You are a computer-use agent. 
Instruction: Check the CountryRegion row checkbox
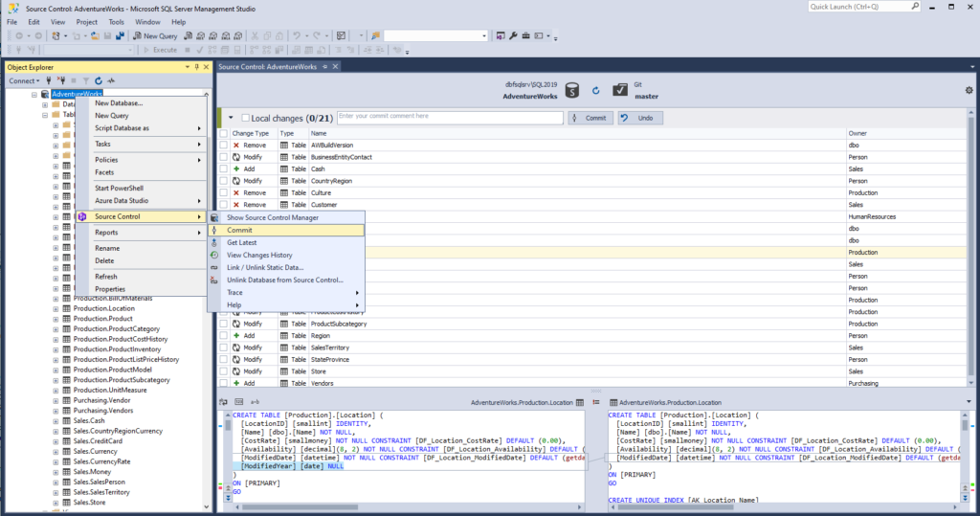pos(223,181)
